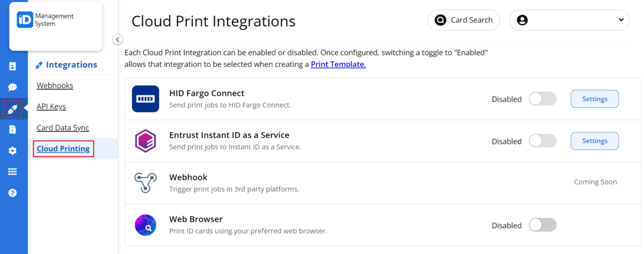
Task: Enable the Entrust Instant ID toggle
Action: (x=543, y=141)
